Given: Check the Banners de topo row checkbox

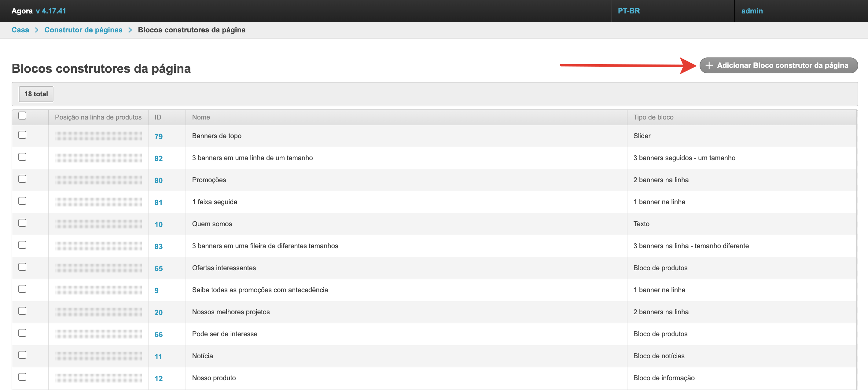Looking at the screenshot, I should [22, 135].
